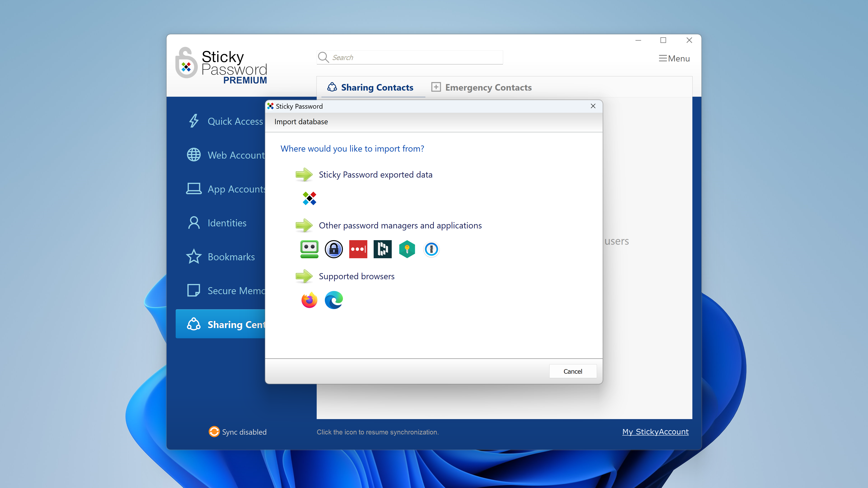Select the 1Password import icon

click(x=431, y=249)
